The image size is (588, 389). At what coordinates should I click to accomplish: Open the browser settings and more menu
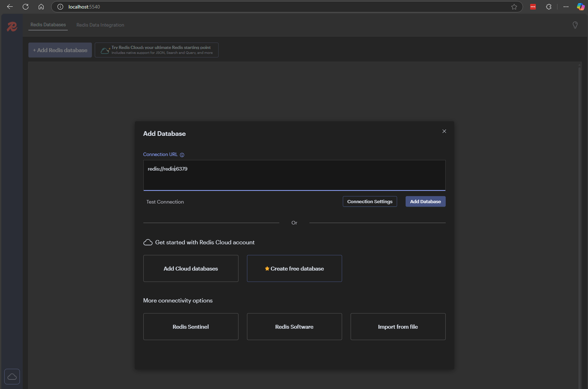tap(566, 7)
